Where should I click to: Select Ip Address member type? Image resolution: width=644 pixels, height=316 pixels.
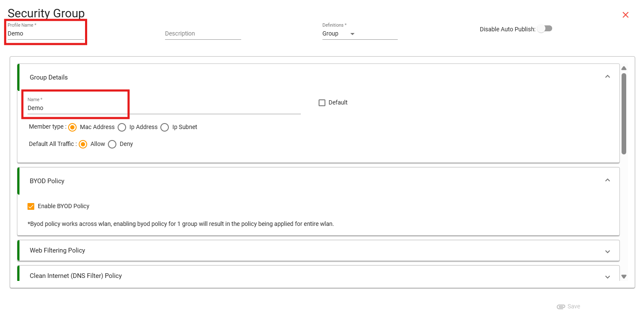[122, 127]
